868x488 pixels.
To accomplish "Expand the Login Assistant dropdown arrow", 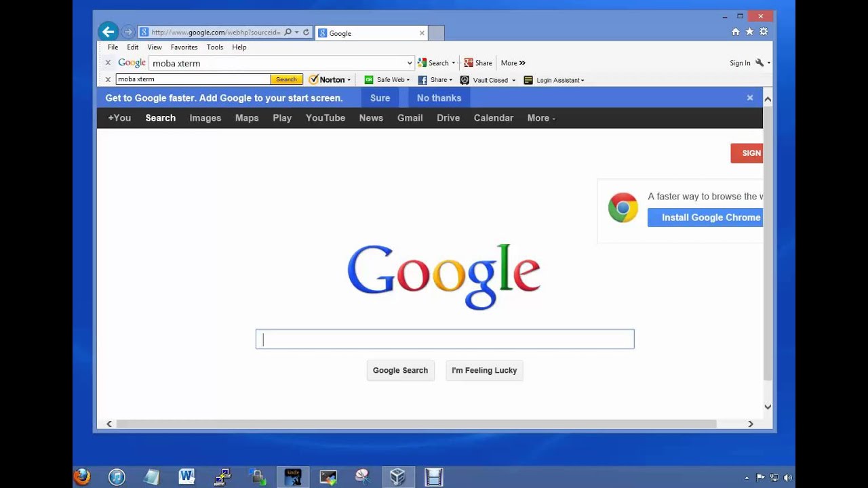I will tap(583, 80).
